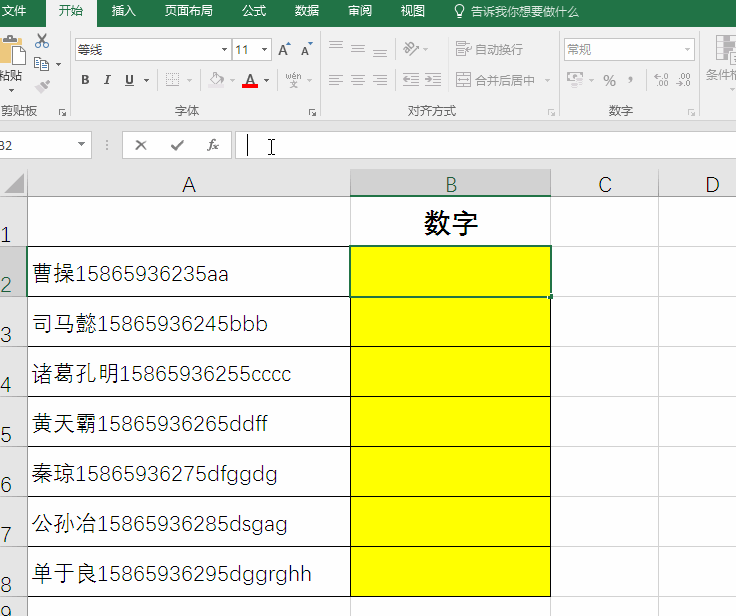Screen dimensions: 736x616
Task: Open 对齐方式 group dialog launcher
Action: tap(552, 112)
